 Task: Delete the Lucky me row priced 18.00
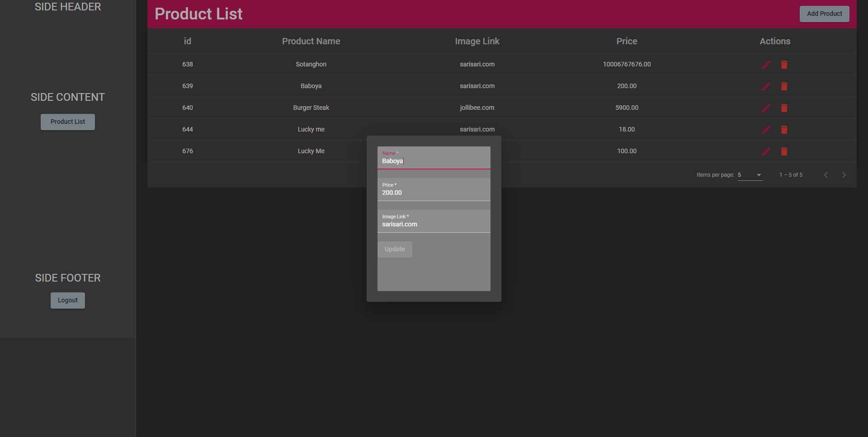click(784, 130)
